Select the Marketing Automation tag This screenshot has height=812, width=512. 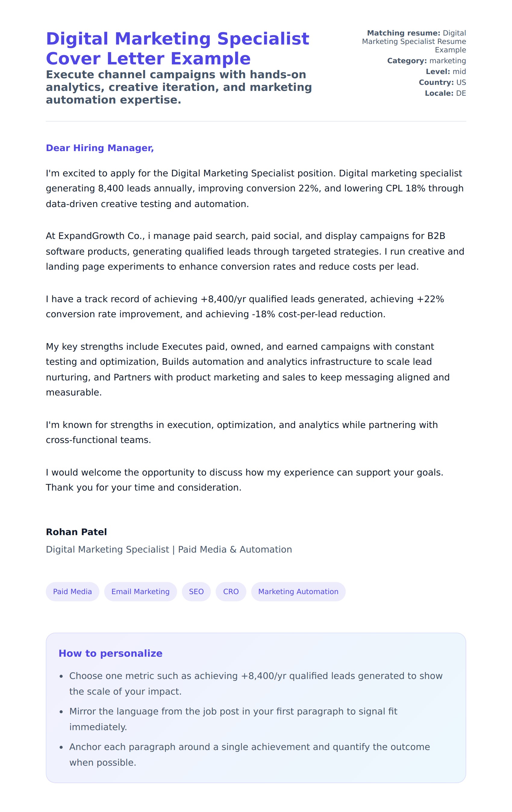point(298,591)
